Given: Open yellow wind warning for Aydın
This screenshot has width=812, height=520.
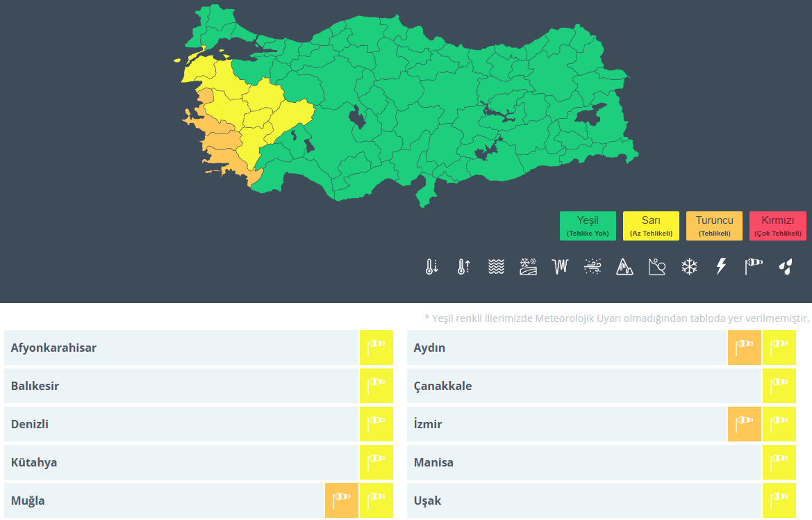Looking at the screenshot, I should pos(779,348).
